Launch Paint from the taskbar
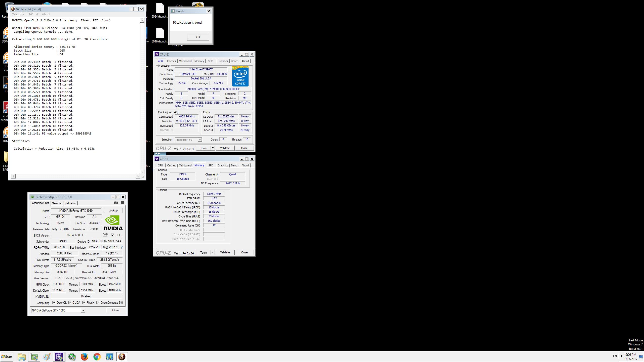 click(x=47, y=357)
